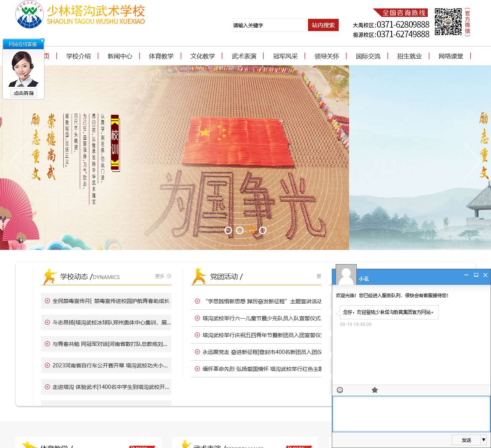Image resolution: width=491 pixels, height=448 pixels.
Task: Open the 领导关怀 menu item
Action: coord(327,56)
